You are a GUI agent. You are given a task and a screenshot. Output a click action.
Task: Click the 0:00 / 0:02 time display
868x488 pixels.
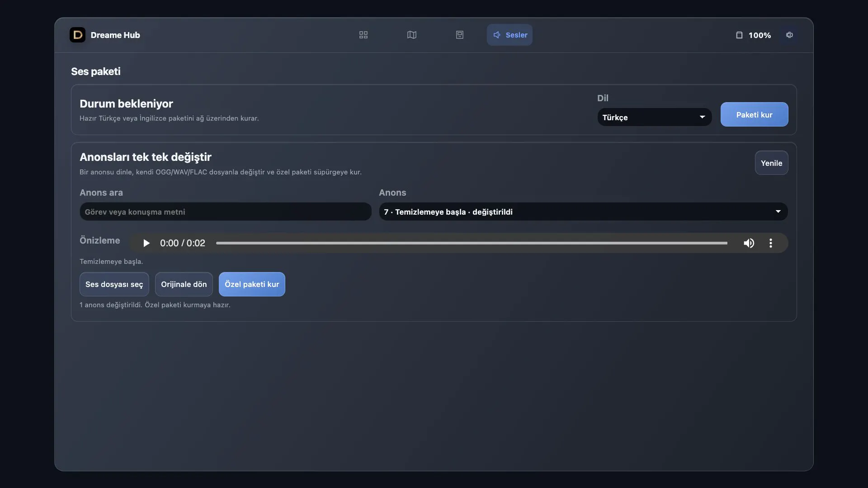point(182,243)
